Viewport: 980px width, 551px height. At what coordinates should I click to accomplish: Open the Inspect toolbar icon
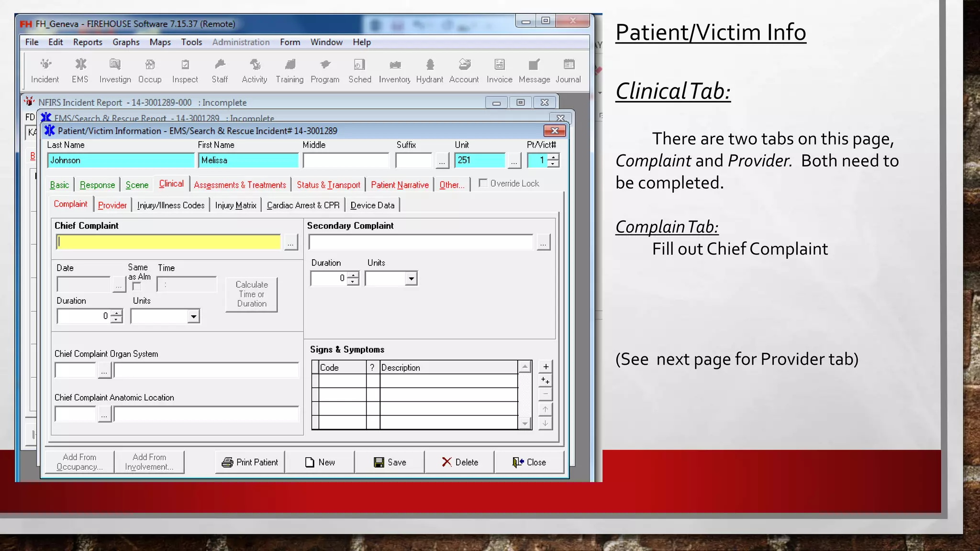coord(185,71)
